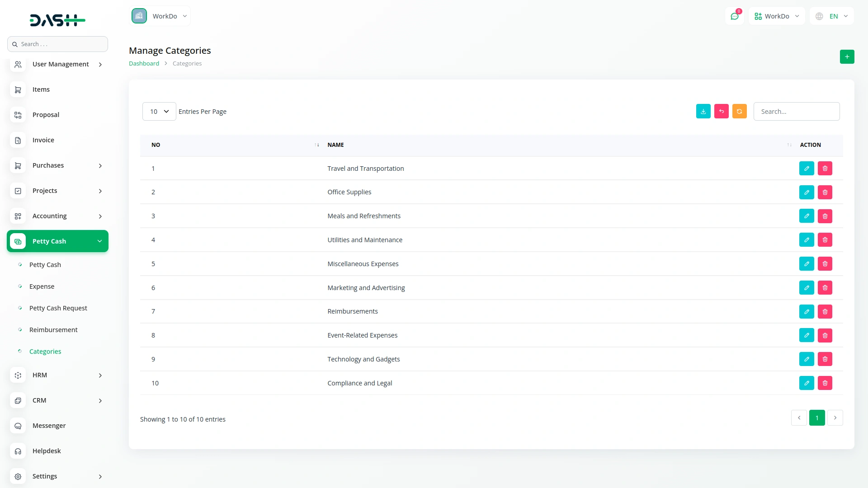Click the pink undo/restore icon near search
Screen dimensions: 868x488
click(x=721, y=111)
